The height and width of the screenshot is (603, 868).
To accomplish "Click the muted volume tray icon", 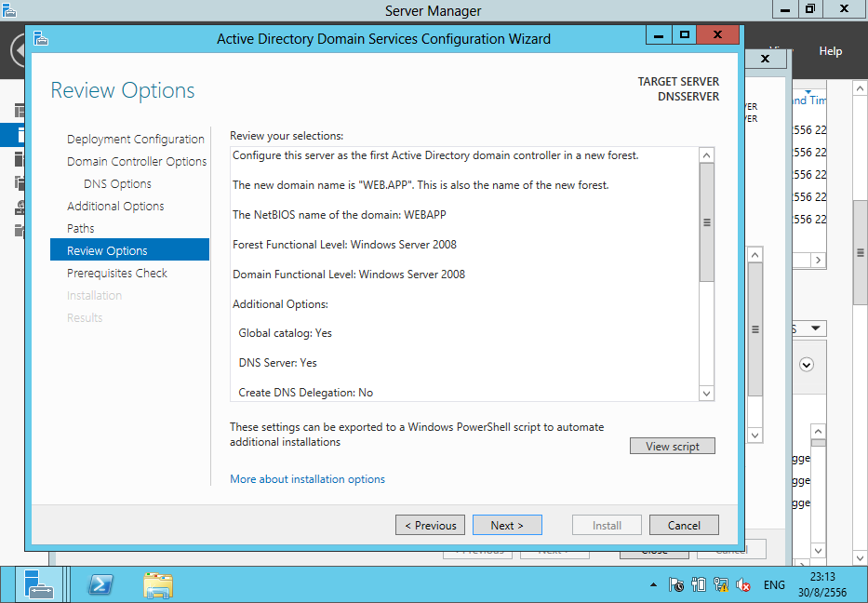I will 743,584.
